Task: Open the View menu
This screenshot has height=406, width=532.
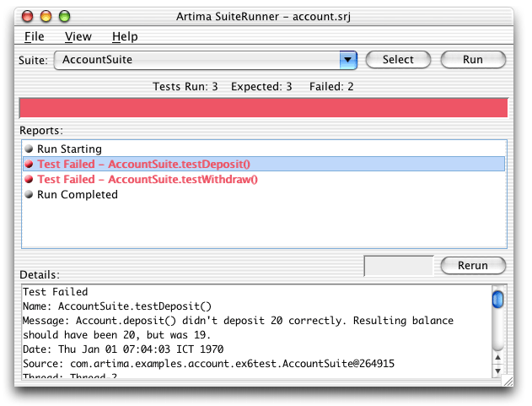Action: pyautogui.click(x=78, y=36)
